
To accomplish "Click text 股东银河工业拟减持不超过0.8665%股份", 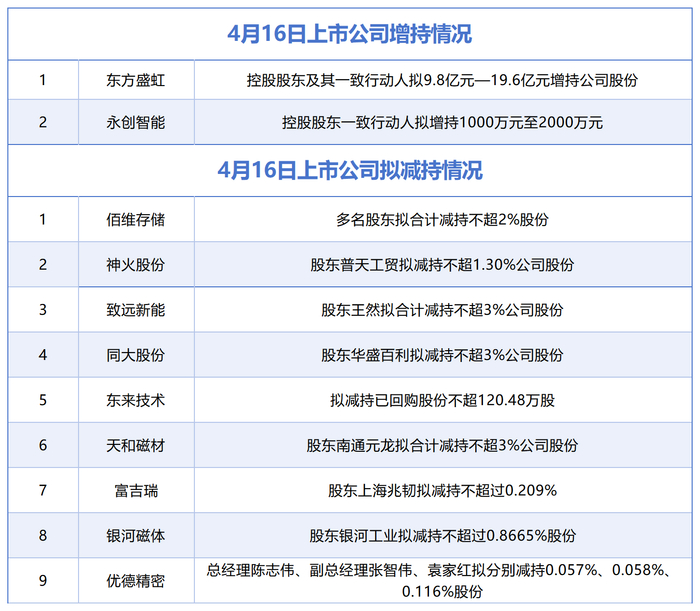I will click(x=442, y=536).
